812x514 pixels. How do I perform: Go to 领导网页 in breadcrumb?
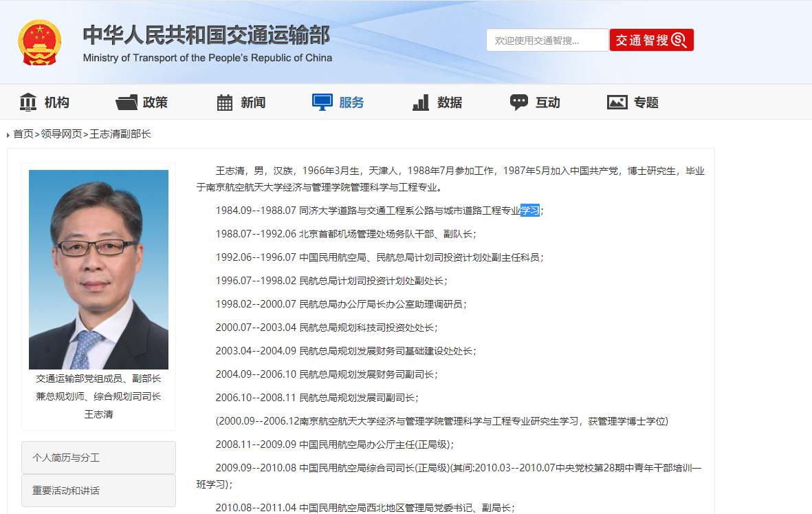click(x=62, y=134)
